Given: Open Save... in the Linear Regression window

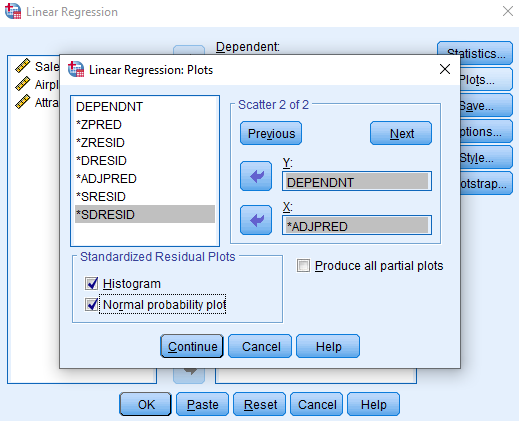Looking at the screenshot, I should pos(486,105).
